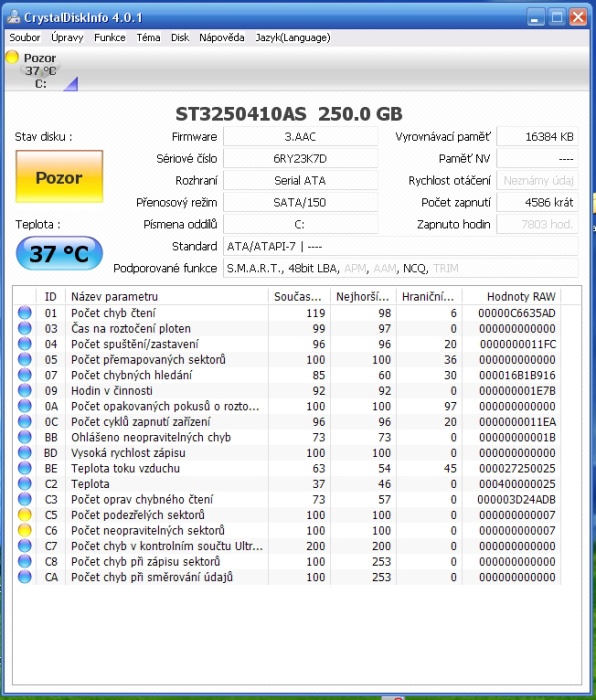Click the yellow Pozor disk status button

(59, 177)
